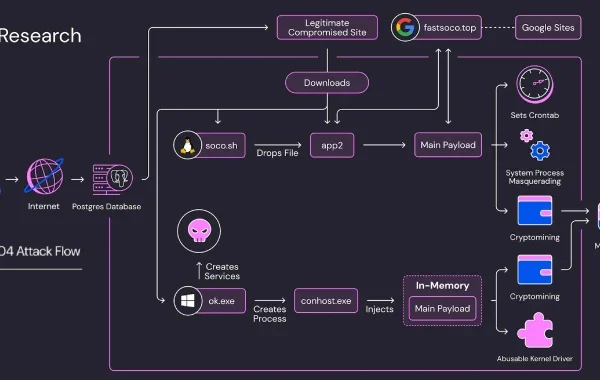Select the In-Memory Main Payload box

point(442,308)
